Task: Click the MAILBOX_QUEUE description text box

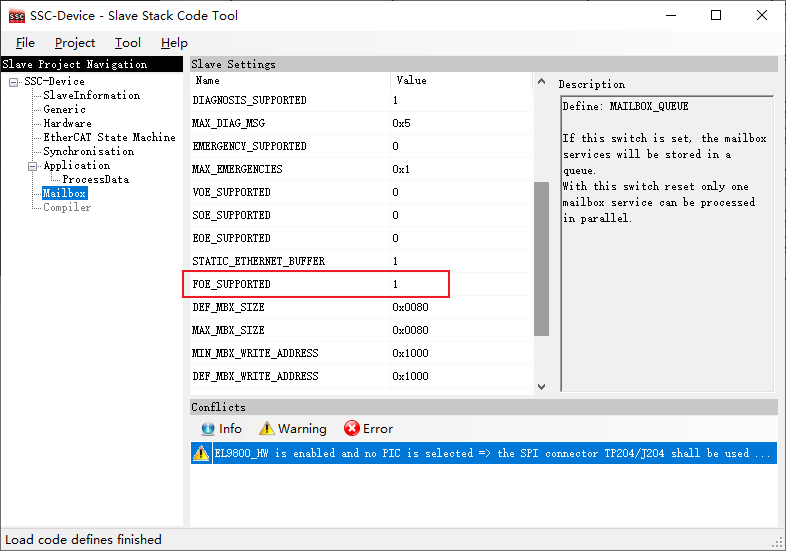Action: 667,243
